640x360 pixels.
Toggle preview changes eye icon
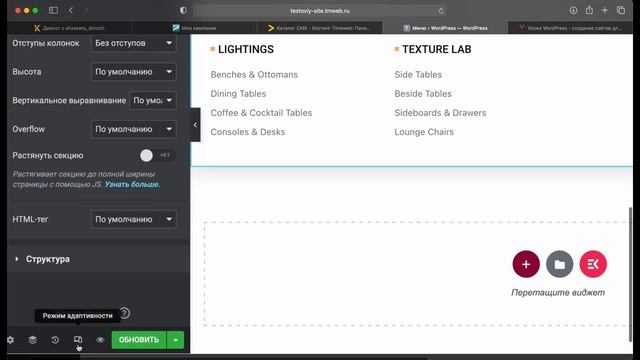tap(100, 340)
